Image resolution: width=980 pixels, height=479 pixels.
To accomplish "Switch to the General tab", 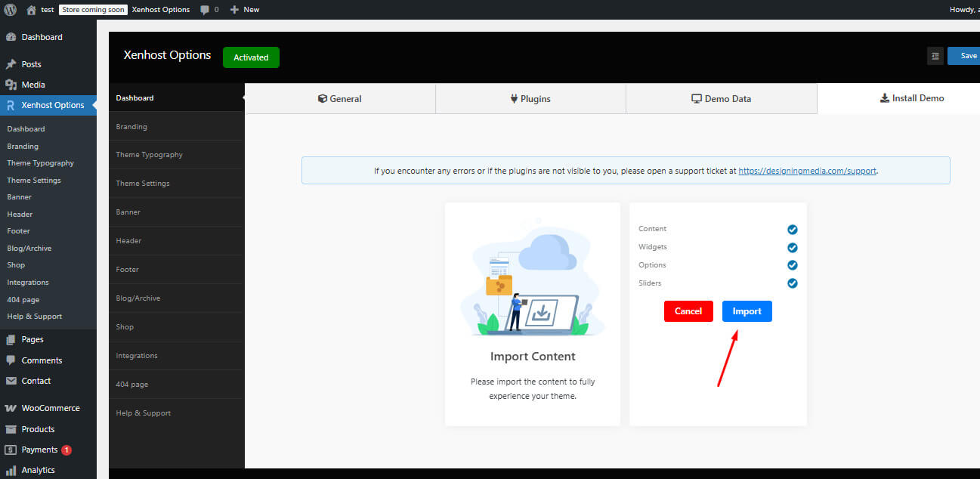I will (x=340, y=98).
